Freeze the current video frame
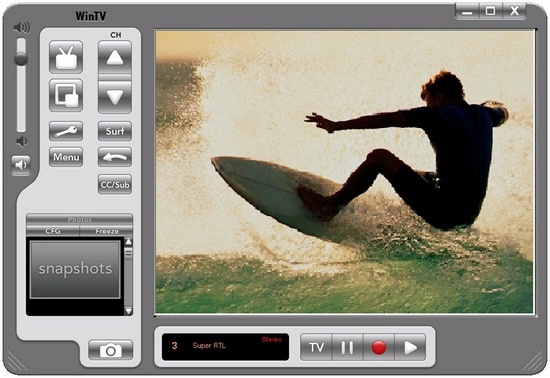Viewport: 550px width, 378px height. click(x=107, y=231)
